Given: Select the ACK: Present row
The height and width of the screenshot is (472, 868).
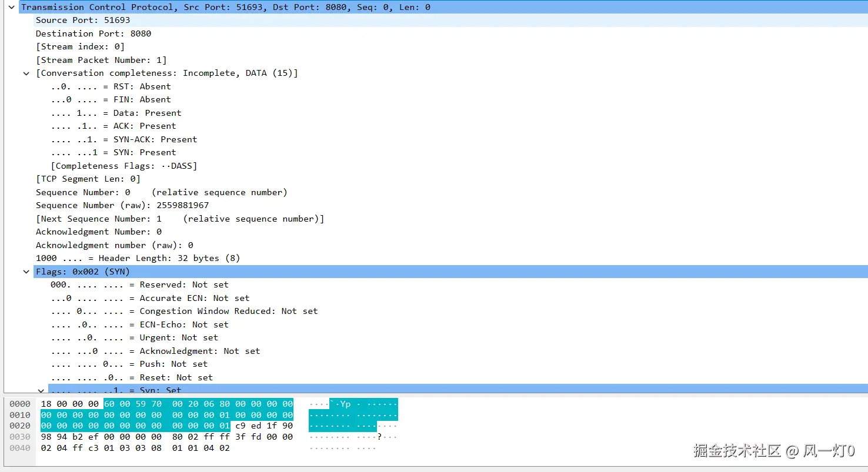Looking at the screenshot, I should (x=458, y=126).
